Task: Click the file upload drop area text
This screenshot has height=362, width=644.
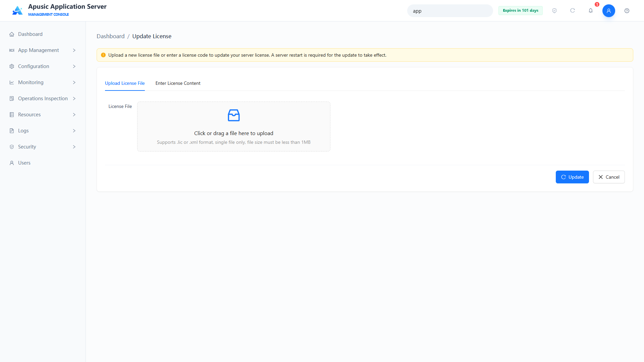Action: [233, 133]
